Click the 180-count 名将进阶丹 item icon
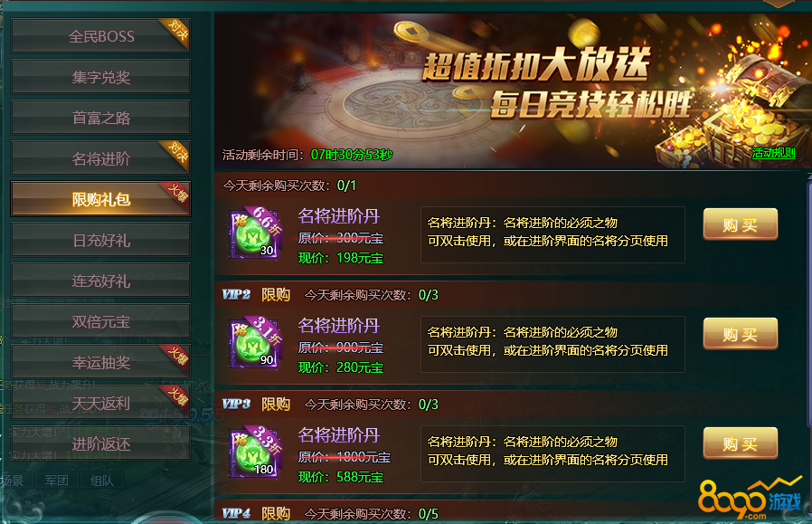The width and height of the screenshot is (812, 524). pos(254,452)
